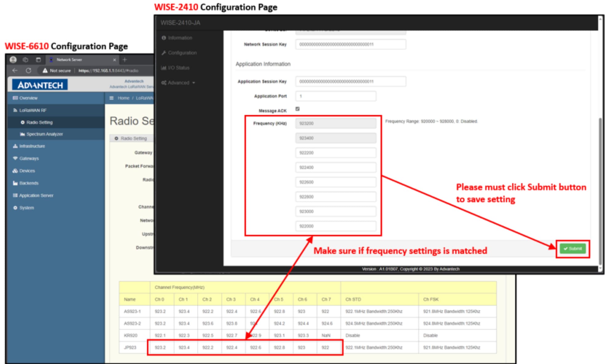Click the browser reload icon
The image size is (605, 364).
pyautogui.click(x=29, y=70)
